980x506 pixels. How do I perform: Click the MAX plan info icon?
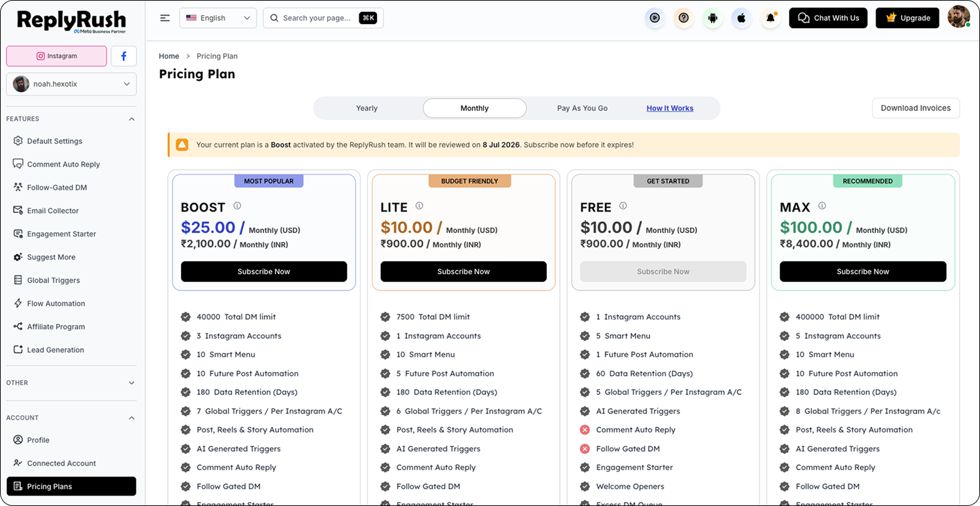click(822, 206)
